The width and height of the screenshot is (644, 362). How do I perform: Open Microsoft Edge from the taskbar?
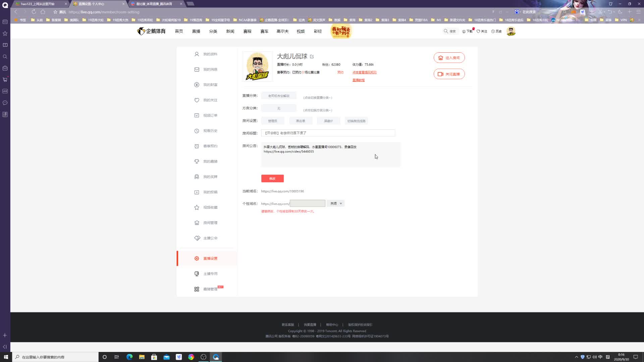129,357
